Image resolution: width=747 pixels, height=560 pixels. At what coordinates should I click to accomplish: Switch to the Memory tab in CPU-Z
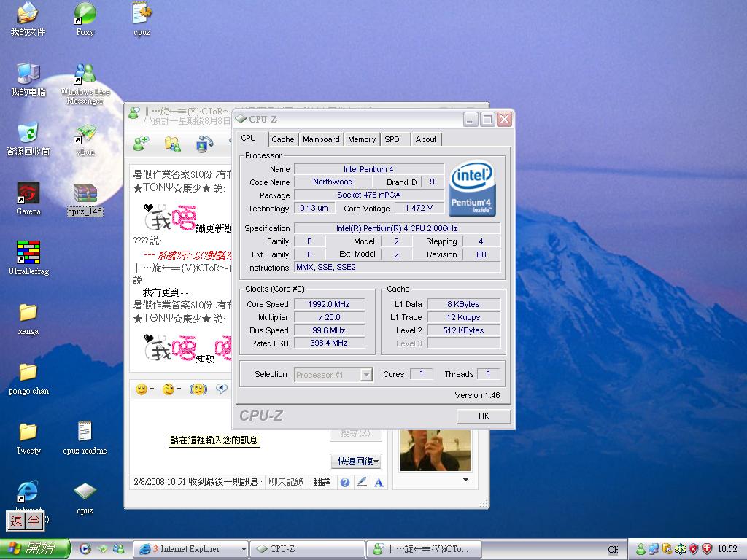[361, 139]
